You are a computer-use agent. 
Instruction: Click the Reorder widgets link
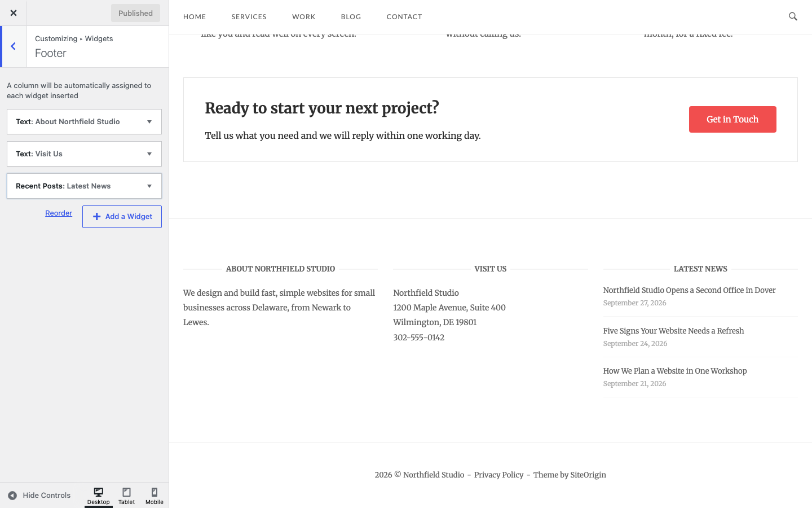tap(59, 213)
